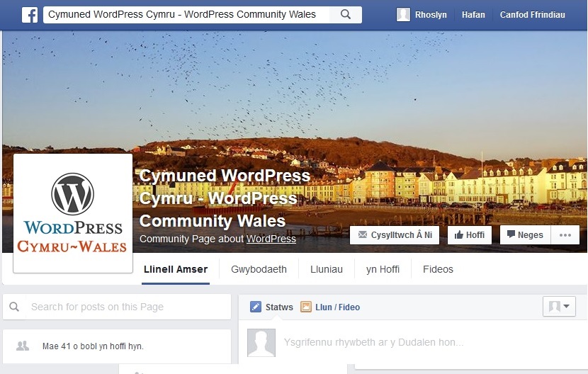
Task: Open the WordPress Cymru-Wales profile picture
Action: pyautogui.click(x=73, y=213)
